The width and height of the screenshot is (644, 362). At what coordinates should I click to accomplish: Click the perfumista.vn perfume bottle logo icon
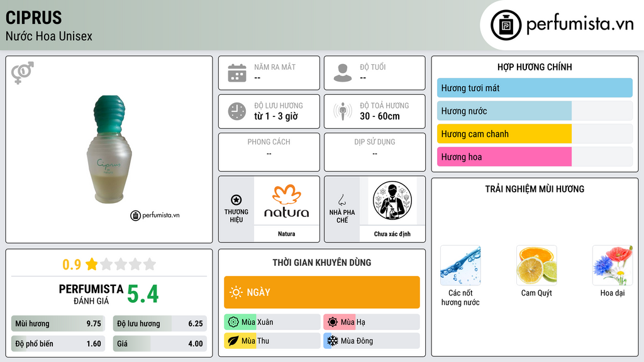(506, 25)
